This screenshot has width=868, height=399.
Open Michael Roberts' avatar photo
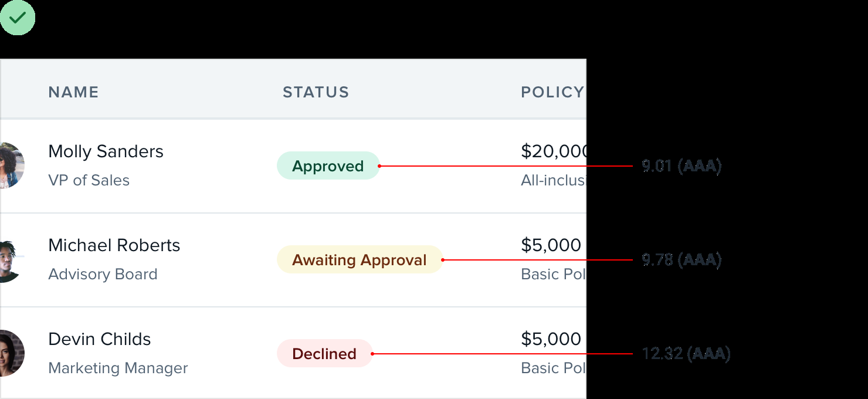pyautogui.click(x=11, y=259)
